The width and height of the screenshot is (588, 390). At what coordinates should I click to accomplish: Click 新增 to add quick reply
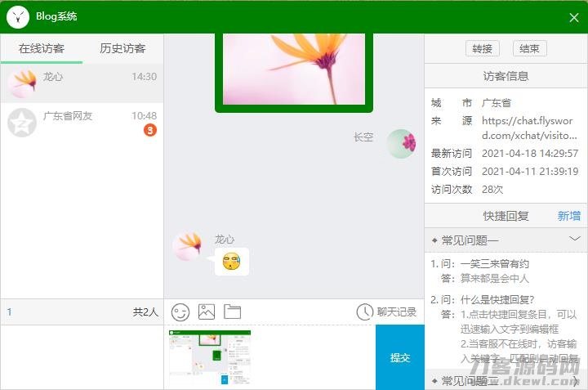(x=569, y=216)
